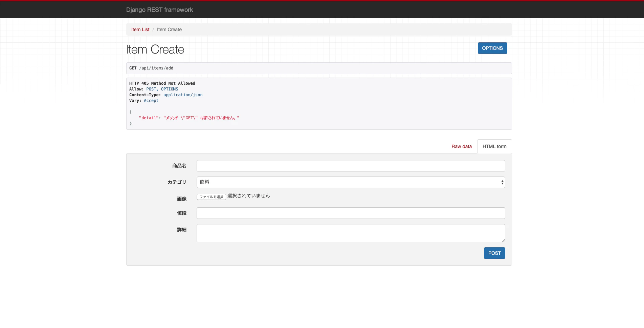The height and width of the screenshot is (328, 644).
Task: Open the カテゴリ dropdown showing 飲料
Action: pos(351,182)
